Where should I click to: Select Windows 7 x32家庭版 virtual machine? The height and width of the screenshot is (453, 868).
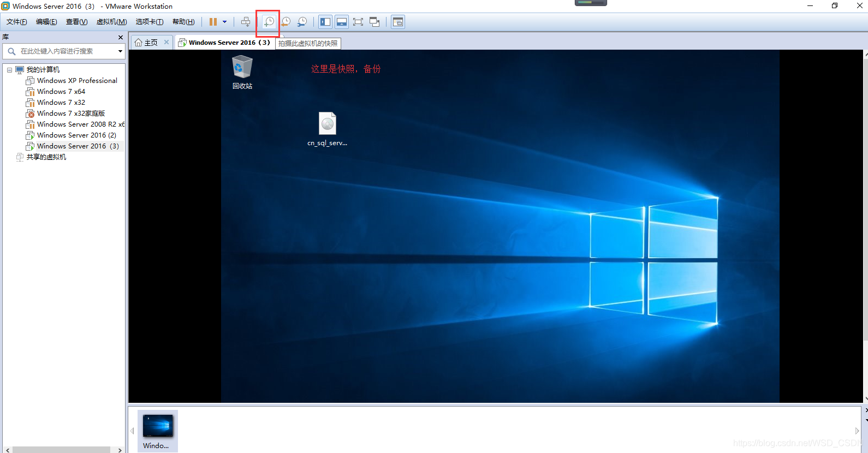coord(71,114)
